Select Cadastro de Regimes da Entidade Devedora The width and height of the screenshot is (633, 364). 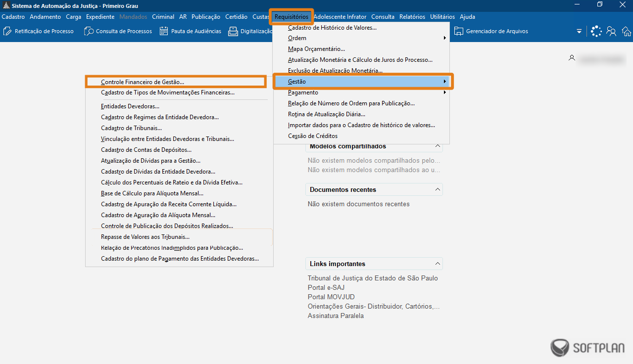(179, 117)
